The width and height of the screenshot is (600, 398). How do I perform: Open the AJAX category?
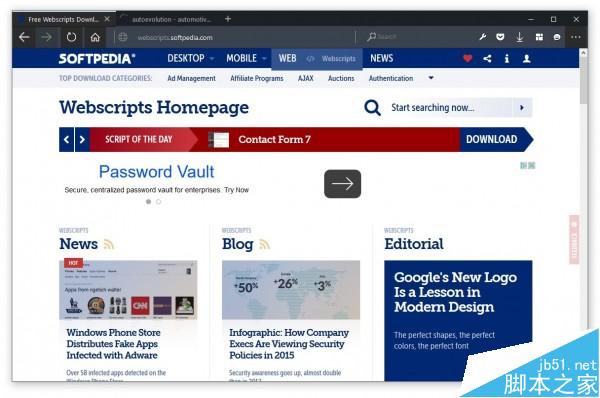pos(305,78)
